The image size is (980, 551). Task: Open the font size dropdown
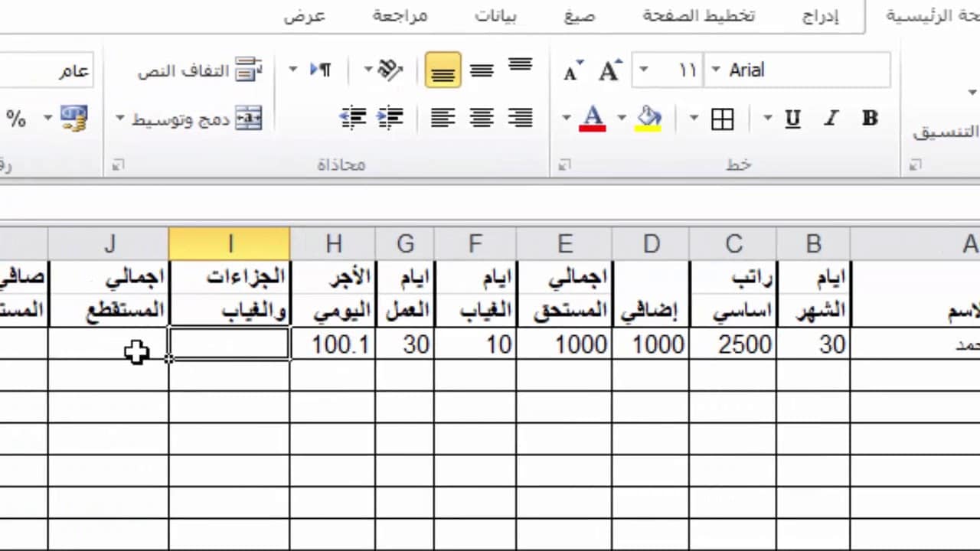644,70
